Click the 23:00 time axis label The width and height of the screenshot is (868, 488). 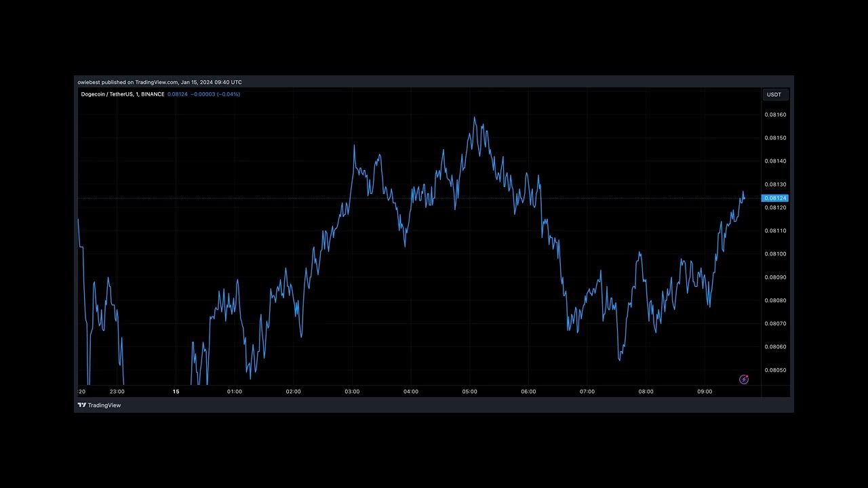point(117,392)
